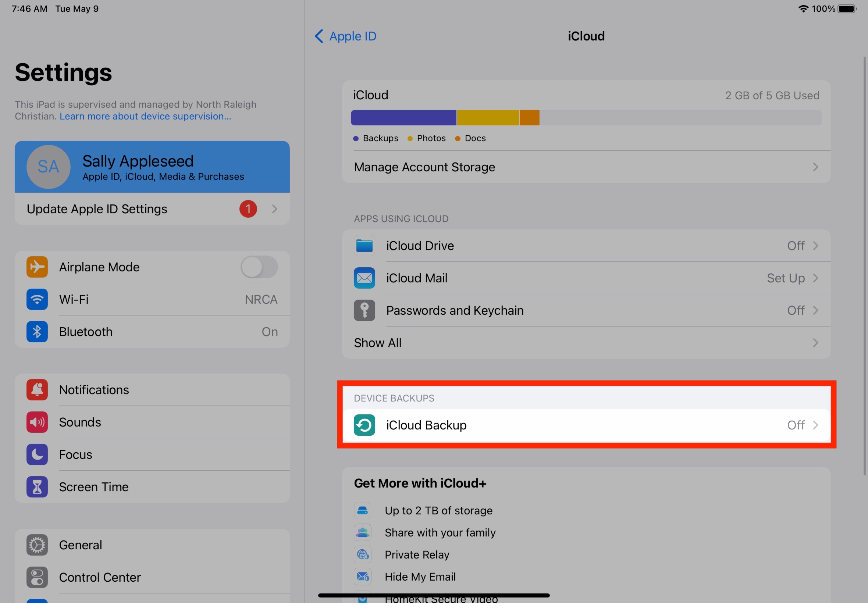Open Learn more about device supervision link
The height and width of the screenshot is (603, 868).
click(x=146, y=116)
